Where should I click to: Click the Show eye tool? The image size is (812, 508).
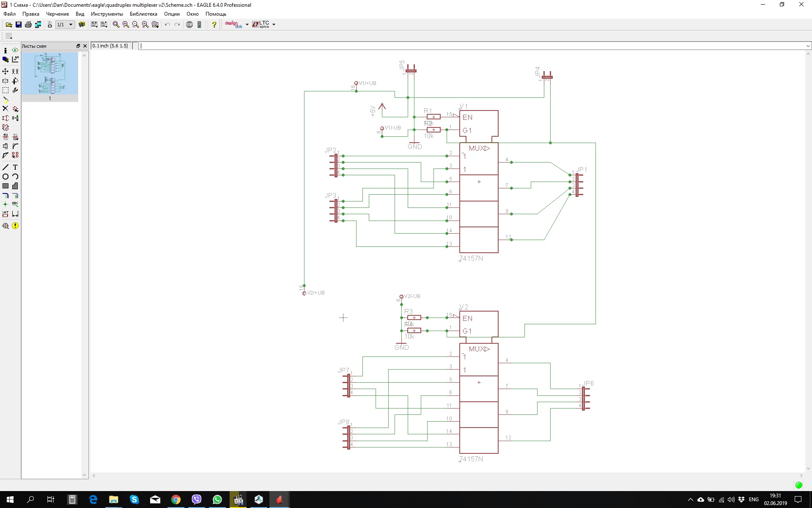15,50
